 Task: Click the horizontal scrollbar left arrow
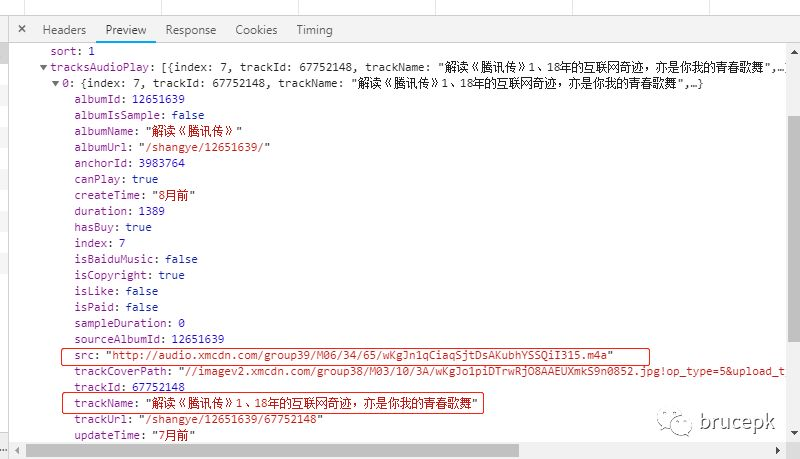pyautogui.click(x=17, y=451)
